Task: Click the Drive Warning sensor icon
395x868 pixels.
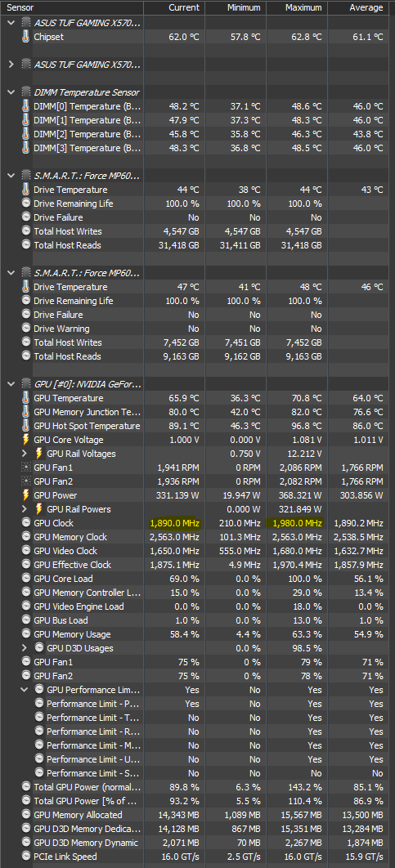Action: point(26,329)
